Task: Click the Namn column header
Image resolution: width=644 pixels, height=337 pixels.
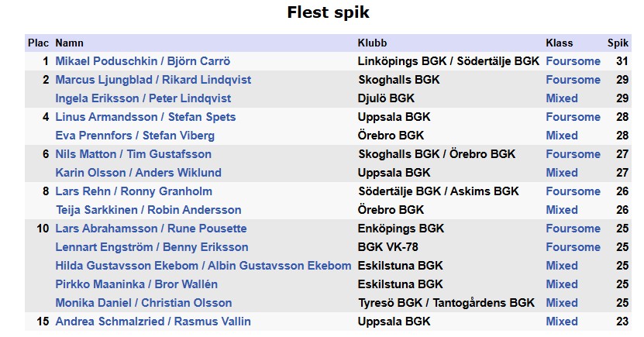Action: [70, 43]
